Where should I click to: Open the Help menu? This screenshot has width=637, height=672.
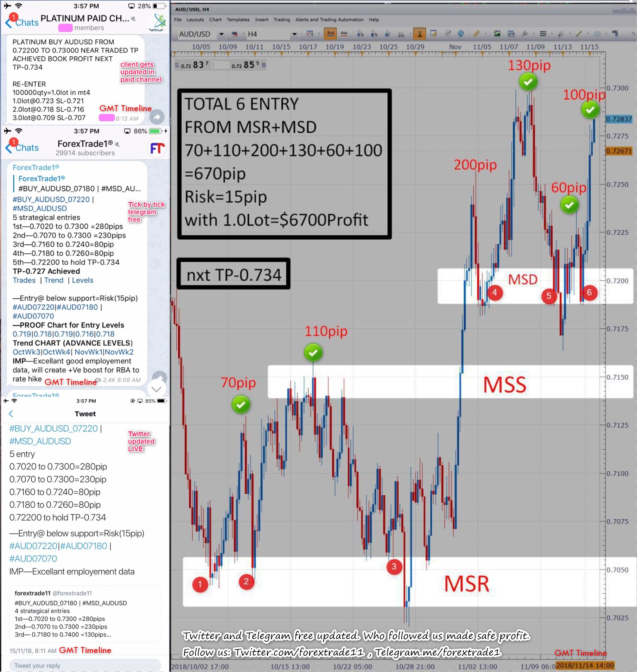pyautogui.click(x=374, y=20)
